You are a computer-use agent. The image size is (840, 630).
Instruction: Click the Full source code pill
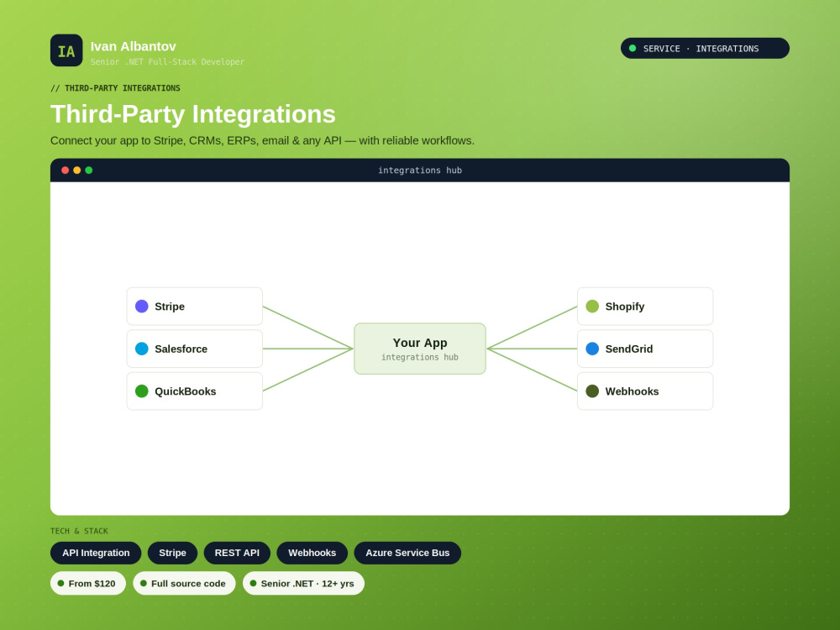coord(184,584)
